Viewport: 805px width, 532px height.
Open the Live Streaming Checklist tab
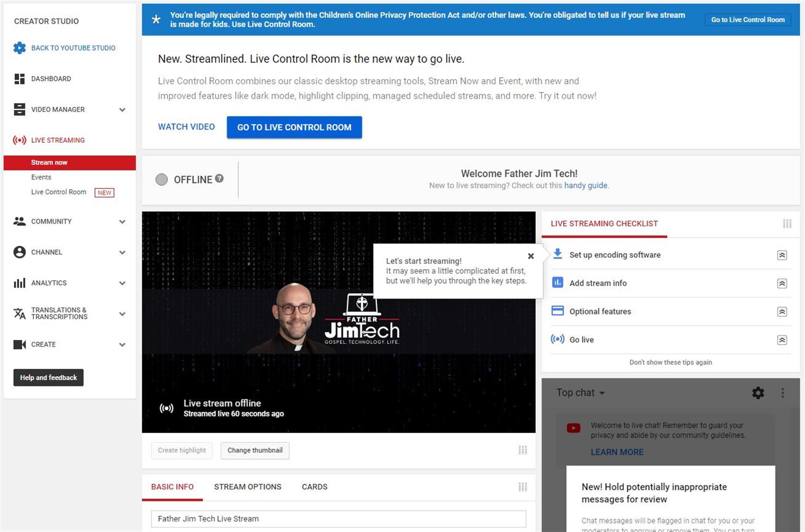pyautogui.click(x=604, y=224)
